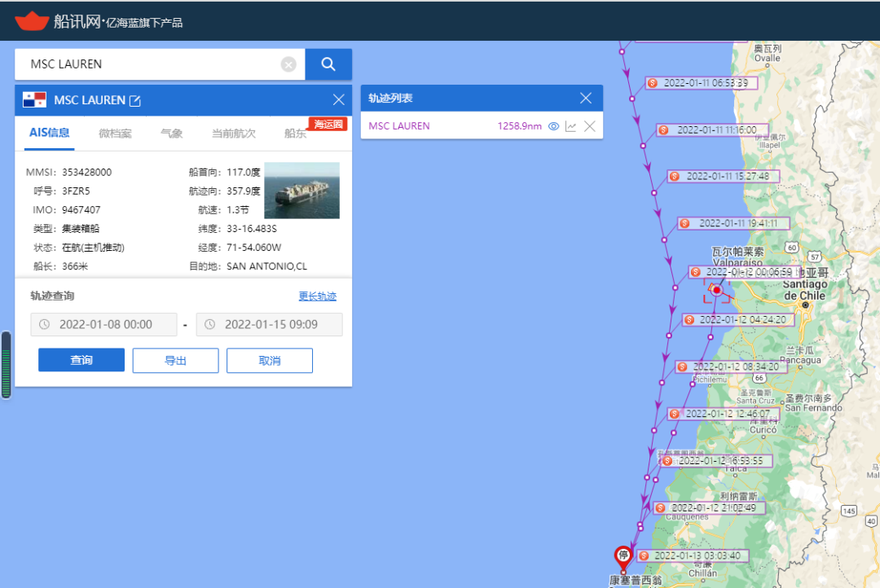Click the red ship logo in header
The width and height of the screenshot is (880, 588).
(32, 20)
